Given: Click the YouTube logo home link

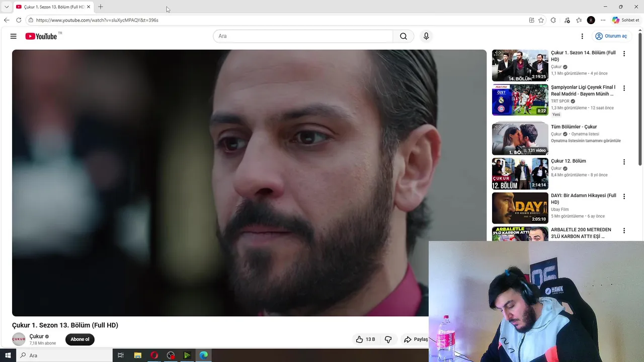Looking at the screenshot, I should coord(41,36).
